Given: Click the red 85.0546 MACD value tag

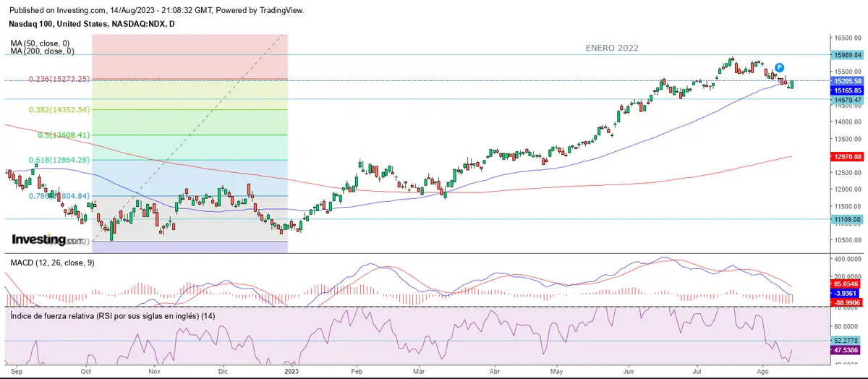Looking at the screenshot, I should pos(848,286).
